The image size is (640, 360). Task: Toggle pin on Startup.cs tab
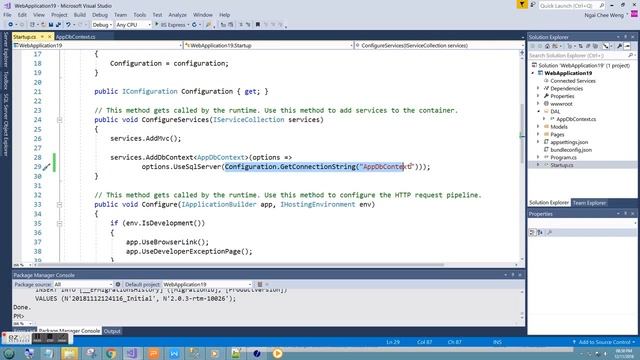coord(42,37)
